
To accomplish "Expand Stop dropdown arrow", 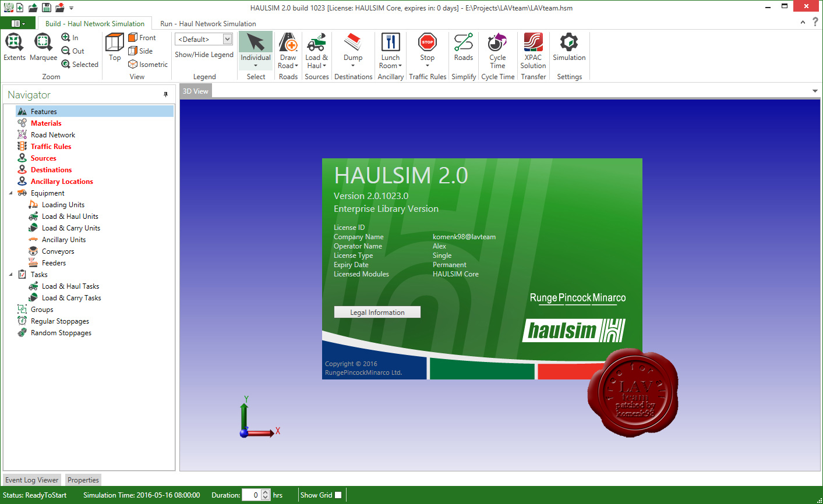I will click(x=428, y=66).
